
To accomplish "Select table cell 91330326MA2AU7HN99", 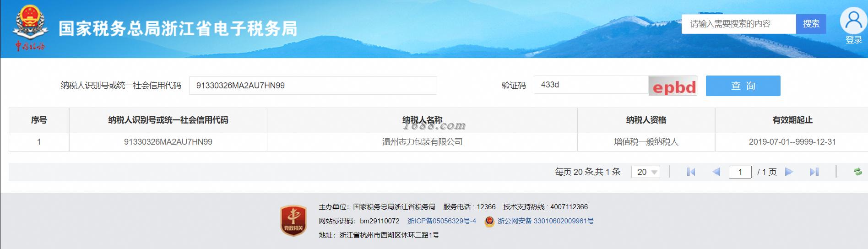I will [168, 142].
